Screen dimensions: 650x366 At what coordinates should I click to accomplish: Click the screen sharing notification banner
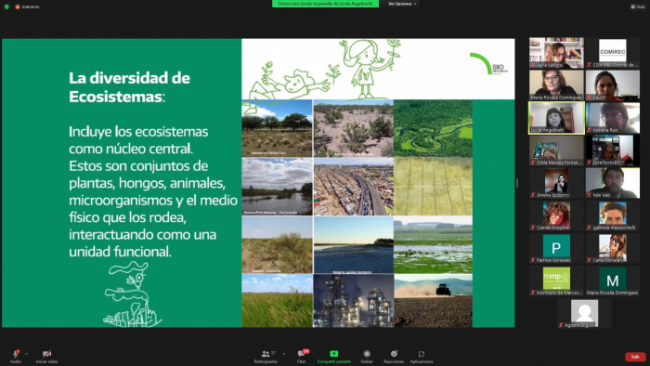pos(325,4)
